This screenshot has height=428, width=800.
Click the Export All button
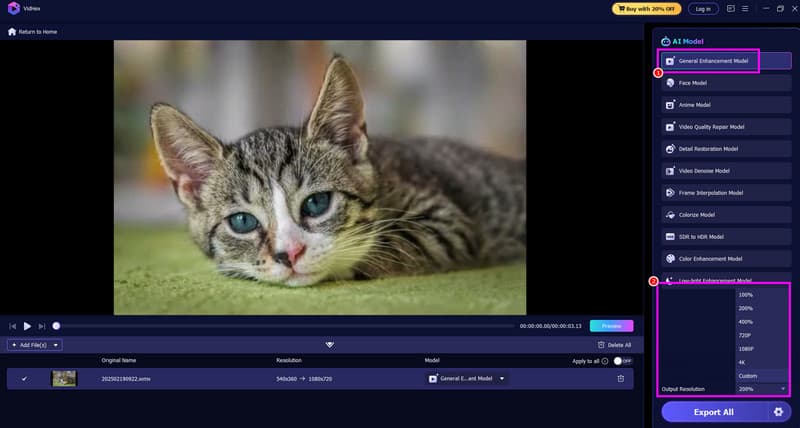coord(714,412)
